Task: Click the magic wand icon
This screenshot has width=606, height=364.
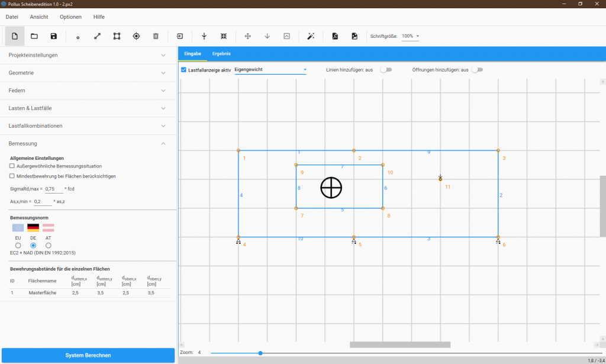Action: (x=311, y=36)
